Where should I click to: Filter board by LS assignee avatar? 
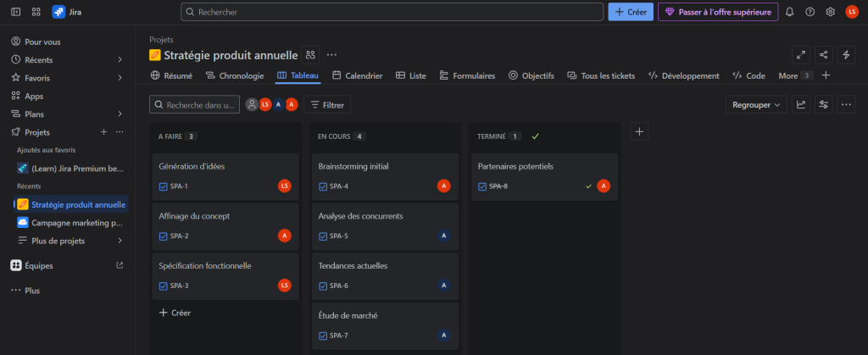click(265, 104)
